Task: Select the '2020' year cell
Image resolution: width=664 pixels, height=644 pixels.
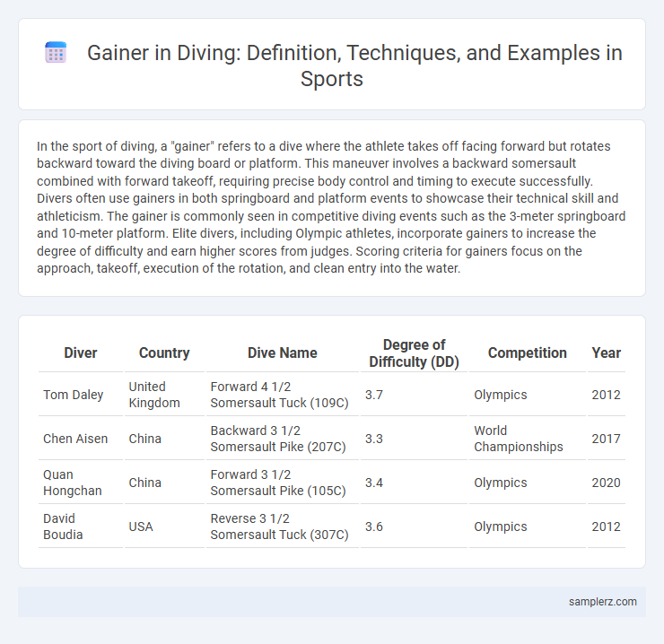Action: (607, 483)
